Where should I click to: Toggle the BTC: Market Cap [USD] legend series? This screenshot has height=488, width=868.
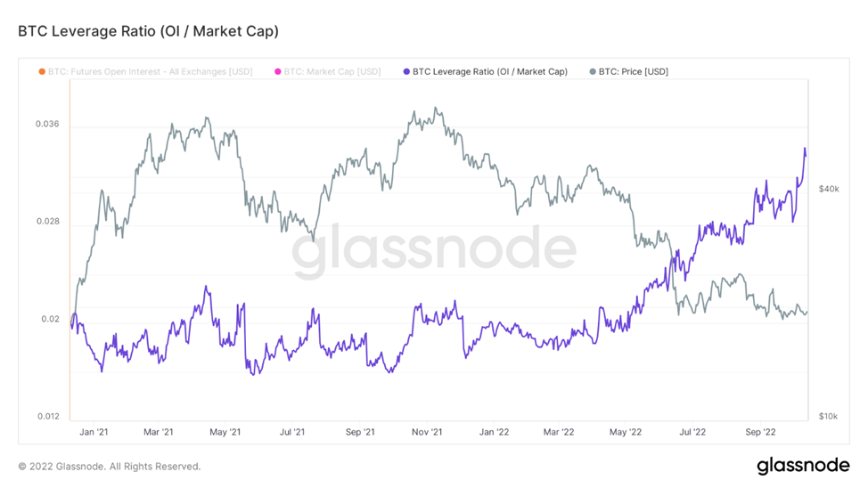pos(332,71)
